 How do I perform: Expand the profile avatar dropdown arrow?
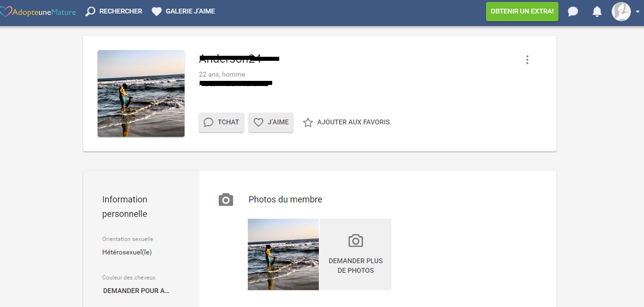[x=637, y=11]
